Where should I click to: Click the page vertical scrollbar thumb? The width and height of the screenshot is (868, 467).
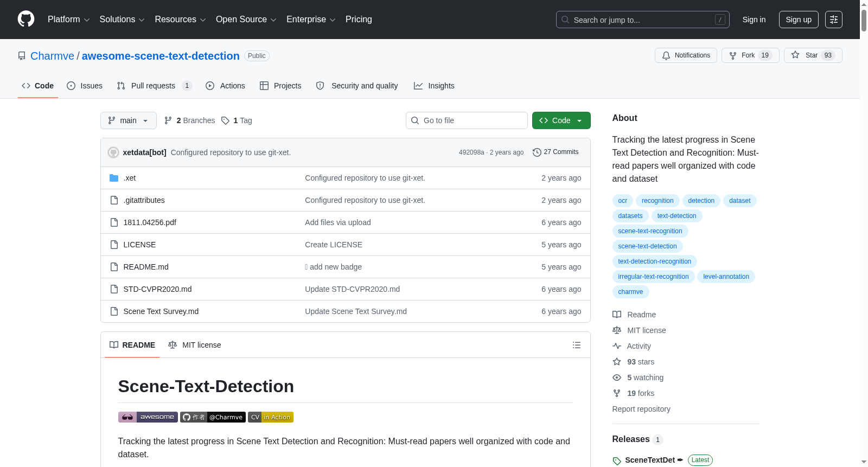[x=864, y=21]
